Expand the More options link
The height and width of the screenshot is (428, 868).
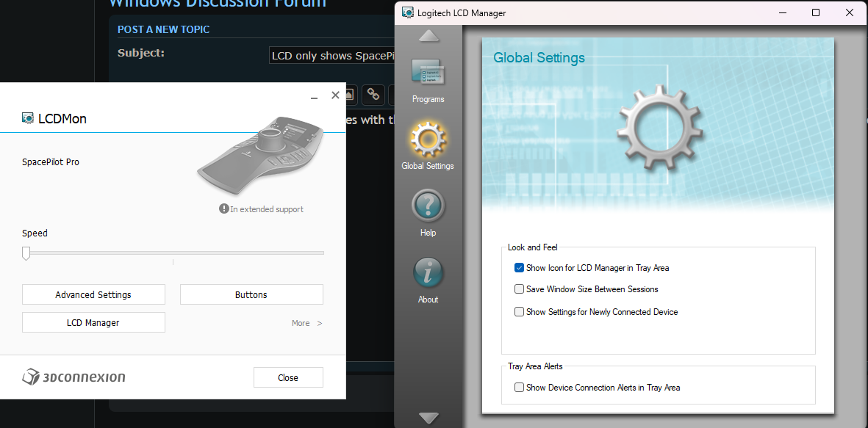[x=306, y=323]
